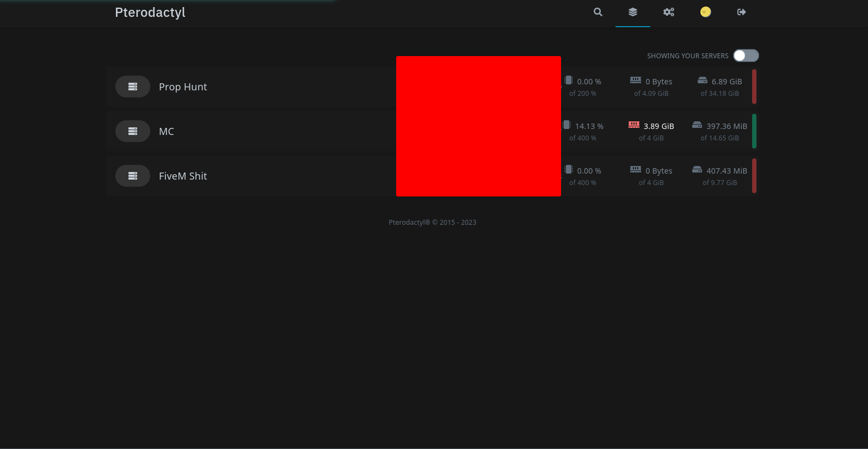Click the Prop Hunt memory icon
Image resolution: width=868 pixels, height=449 pixels.
coord(636,81)
